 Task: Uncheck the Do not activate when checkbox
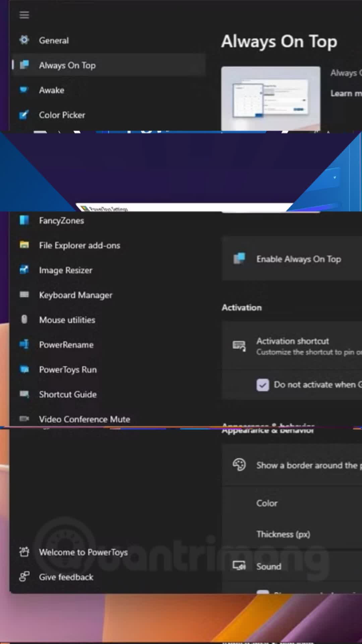(263, 385)
